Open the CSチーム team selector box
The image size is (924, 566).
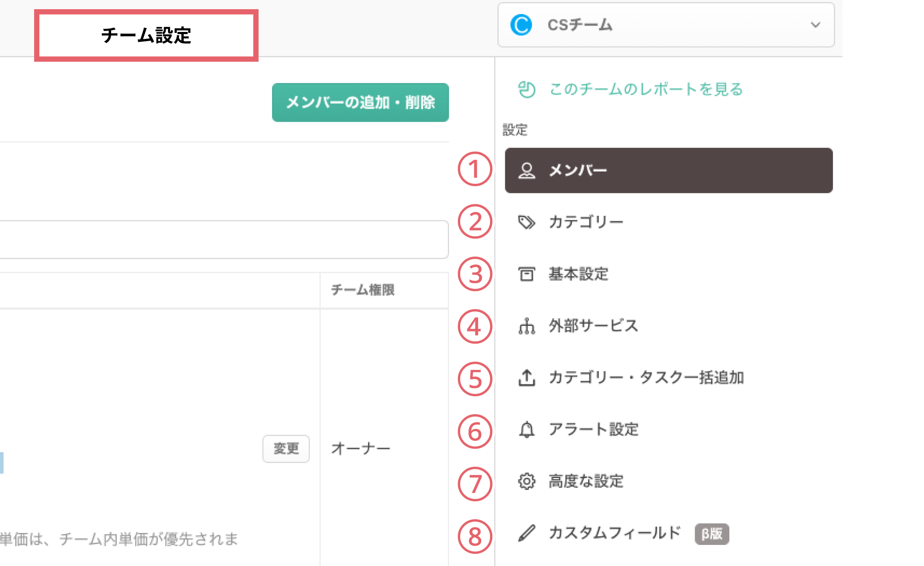click(x=666, y=25)
